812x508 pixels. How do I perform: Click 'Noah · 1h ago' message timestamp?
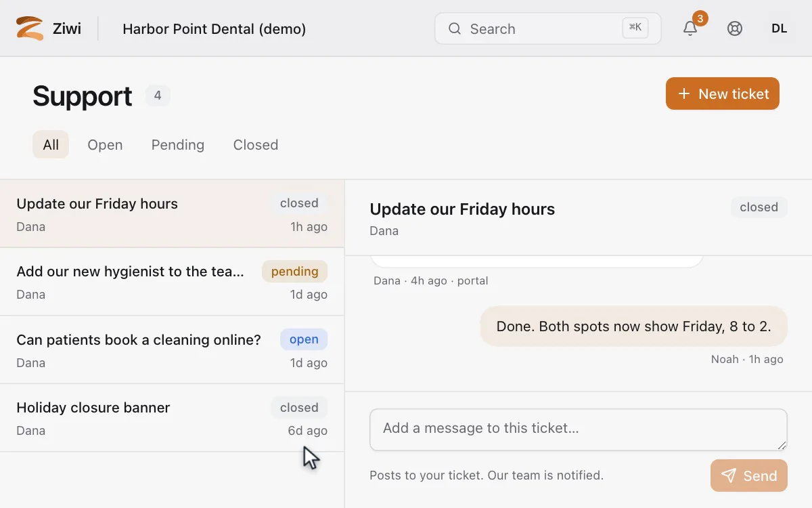coord(747,359)
